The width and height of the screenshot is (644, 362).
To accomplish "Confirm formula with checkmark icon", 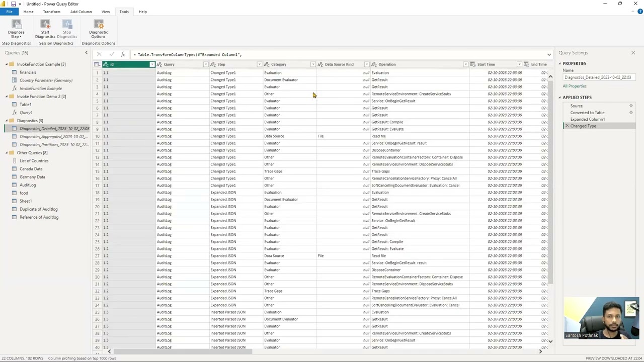I will [x=111, y=54].
